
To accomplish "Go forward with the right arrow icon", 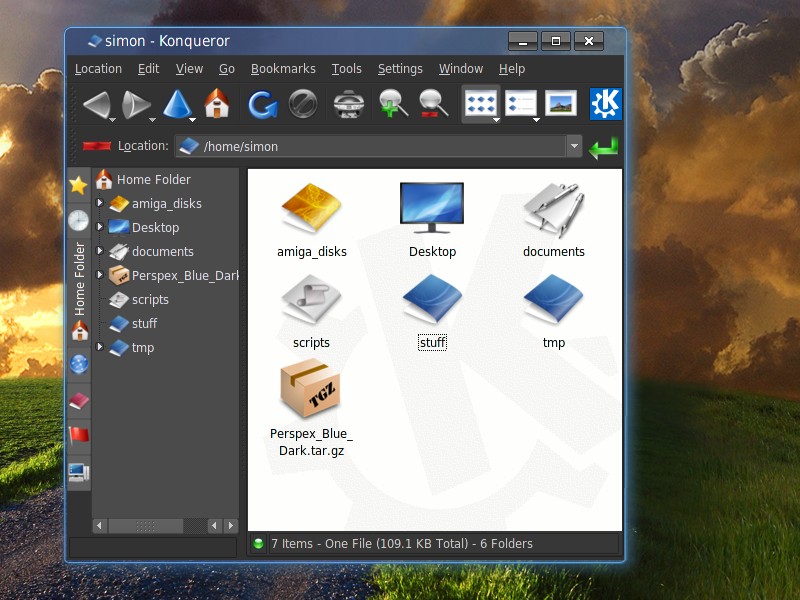I will tap(135, 104).
